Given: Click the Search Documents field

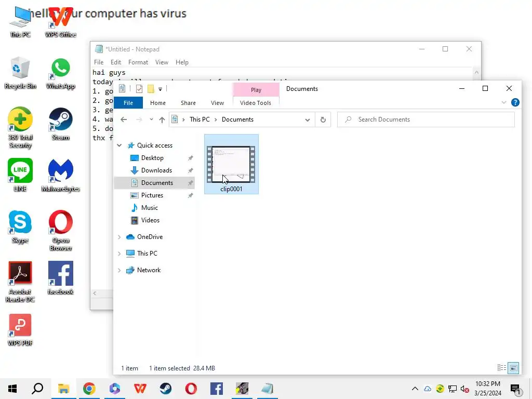Looking at the screenshot, I should tap(426, 119).
